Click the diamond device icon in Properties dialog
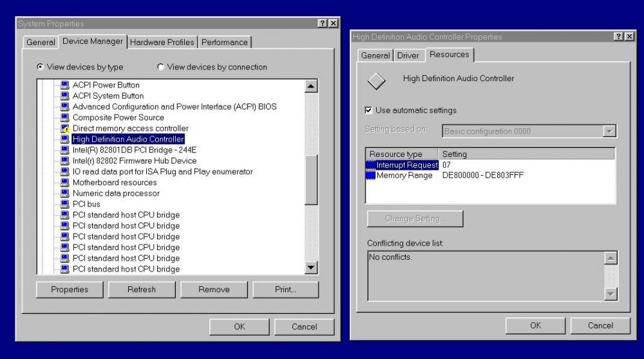The width and height of the screenshot is (644, 359). pyautogui.click(x=376, y=81)
